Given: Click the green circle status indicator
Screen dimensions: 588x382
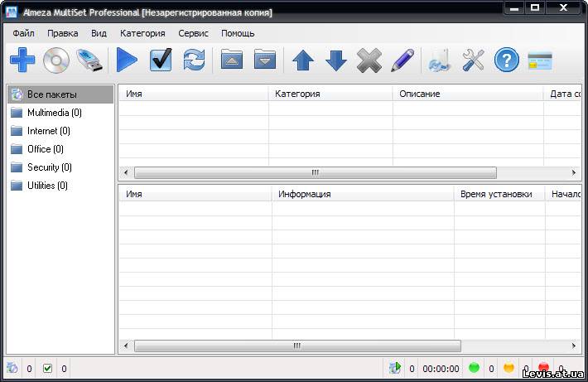Looking at the screenshot, I should pyautogui.click(x=474, y=368).
